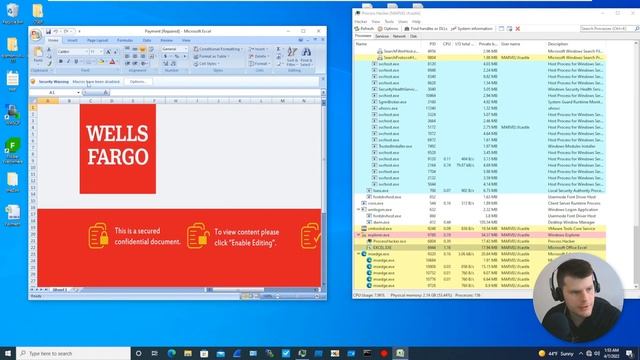
Task: Open the Hacker menu in Process Hacker
Action: coord(361,22)
